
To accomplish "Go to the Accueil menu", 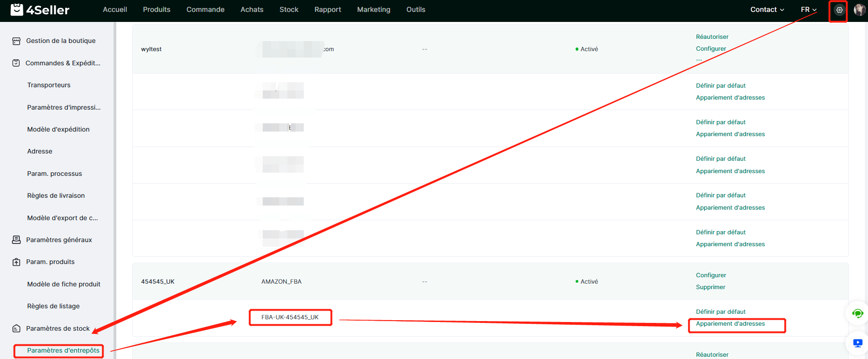I will (115, 10).
